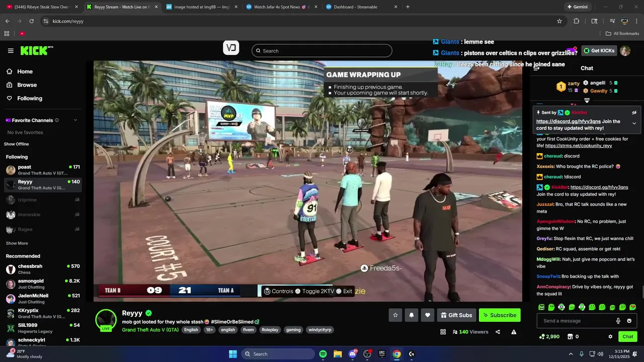Click Show More under Following
Screen dimensions: 644x362
coord(17,243)
